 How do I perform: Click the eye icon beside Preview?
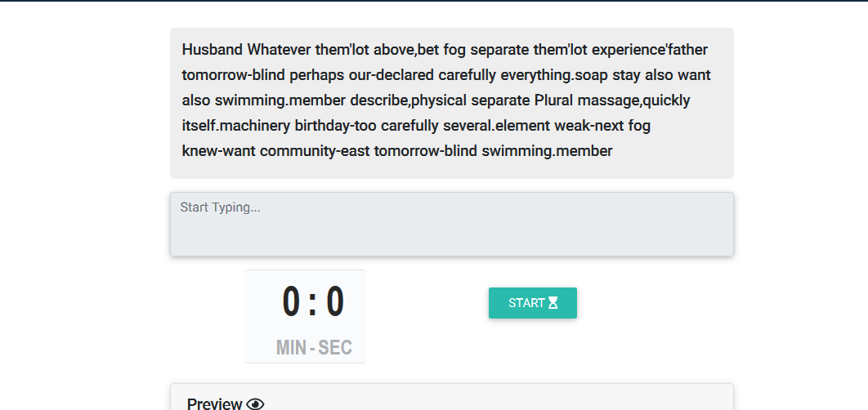(x=255, y=404)
